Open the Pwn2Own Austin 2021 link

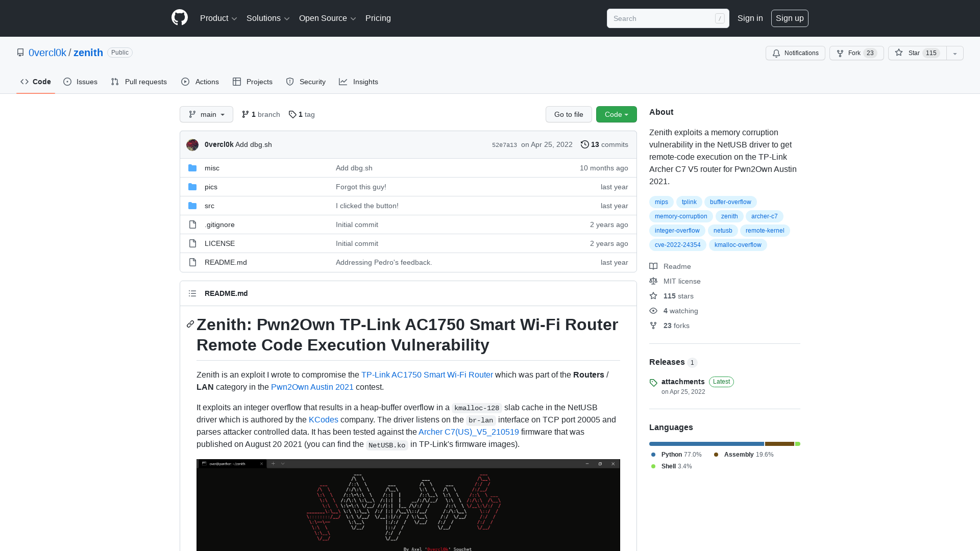[x=312, y=387]
